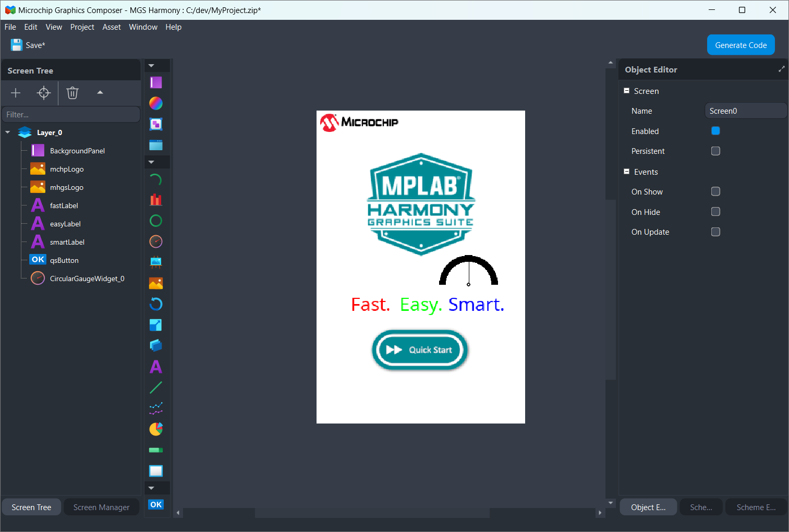
Task: Select the Circular Gauge widget in toolbox
Action: 156,241
